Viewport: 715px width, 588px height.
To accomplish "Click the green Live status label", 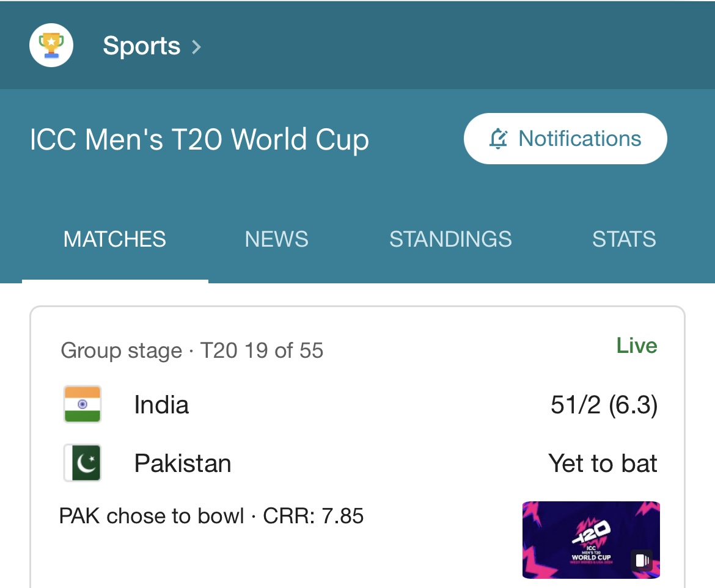I will (637, 345).
